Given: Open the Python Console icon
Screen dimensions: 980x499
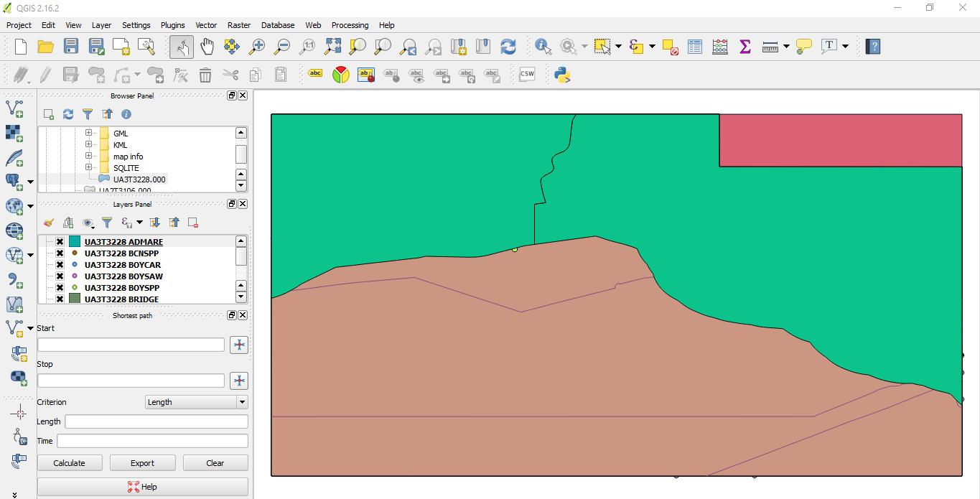Looking at the screenshot, I should coord(562,75).
